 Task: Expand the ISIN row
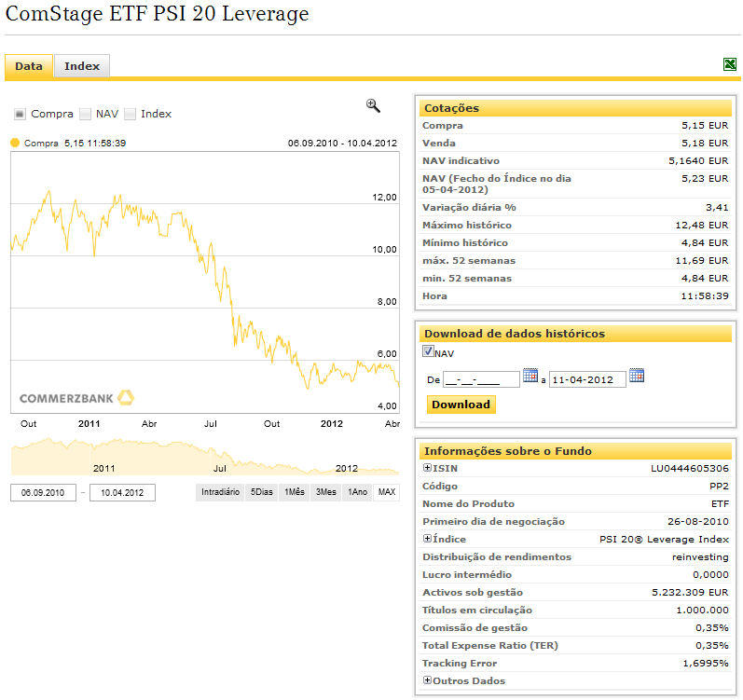[427, 468]
